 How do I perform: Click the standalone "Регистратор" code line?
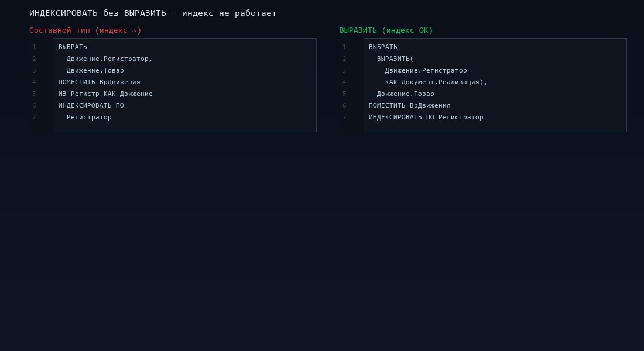(89, 117)
